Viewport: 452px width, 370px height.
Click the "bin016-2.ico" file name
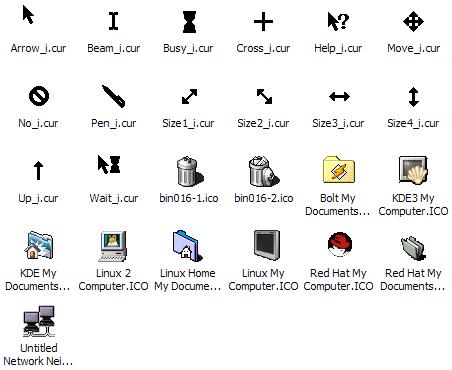(264, 198)
